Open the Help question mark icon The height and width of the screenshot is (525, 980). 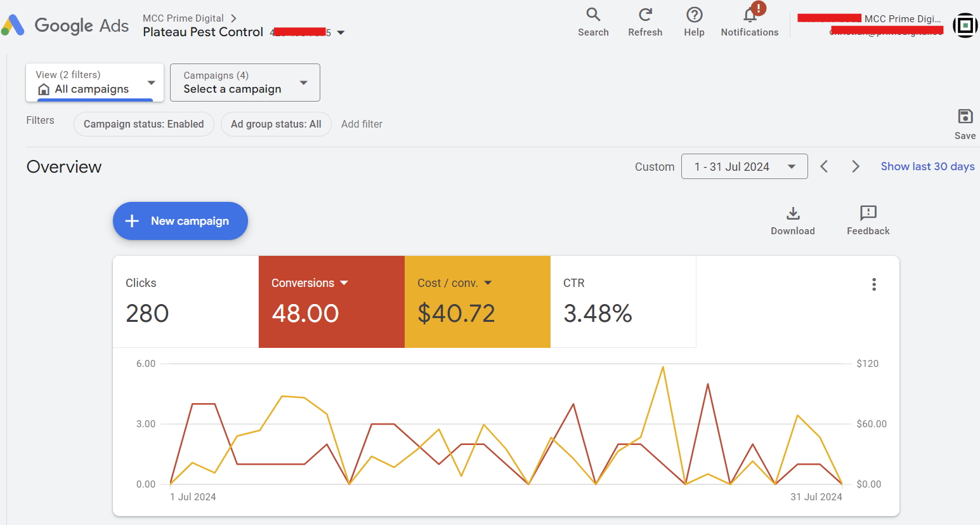coord(694,15)
